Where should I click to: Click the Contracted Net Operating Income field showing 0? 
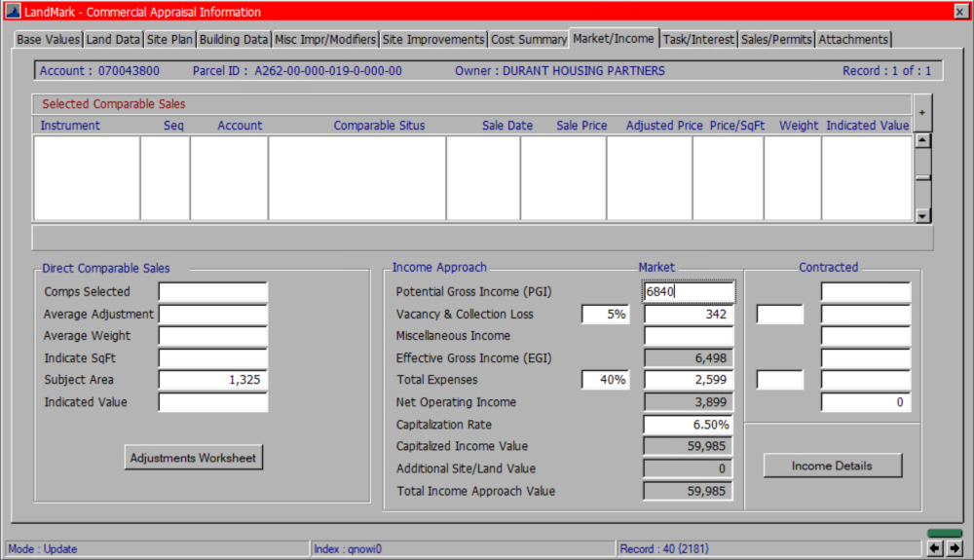[x=865, y=401]
